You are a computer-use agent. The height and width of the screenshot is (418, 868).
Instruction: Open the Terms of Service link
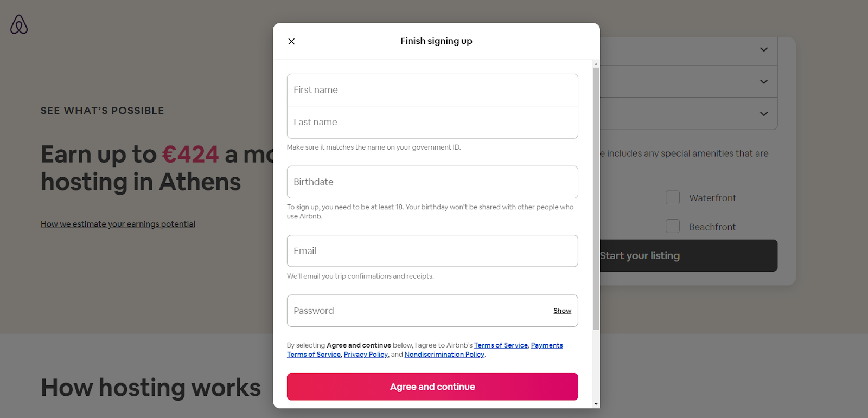pyautogui.click(x=500, y=345)
